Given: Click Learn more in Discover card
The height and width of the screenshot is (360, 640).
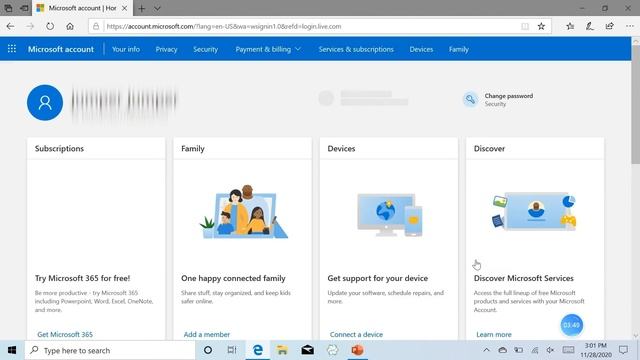Looking at the screenshot, I should coord(494,334).
